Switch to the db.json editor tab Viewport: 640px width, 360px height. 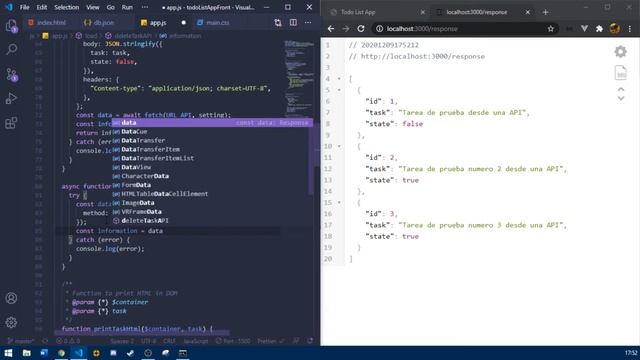coord(102,23)
